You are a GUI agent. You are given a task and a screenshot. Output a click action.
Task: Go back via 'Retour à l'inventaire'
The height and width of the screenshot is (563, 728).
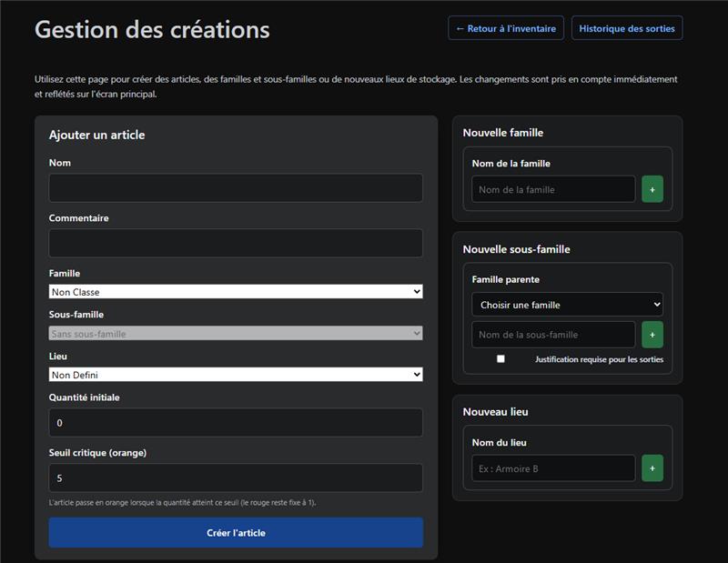[506, 28]
